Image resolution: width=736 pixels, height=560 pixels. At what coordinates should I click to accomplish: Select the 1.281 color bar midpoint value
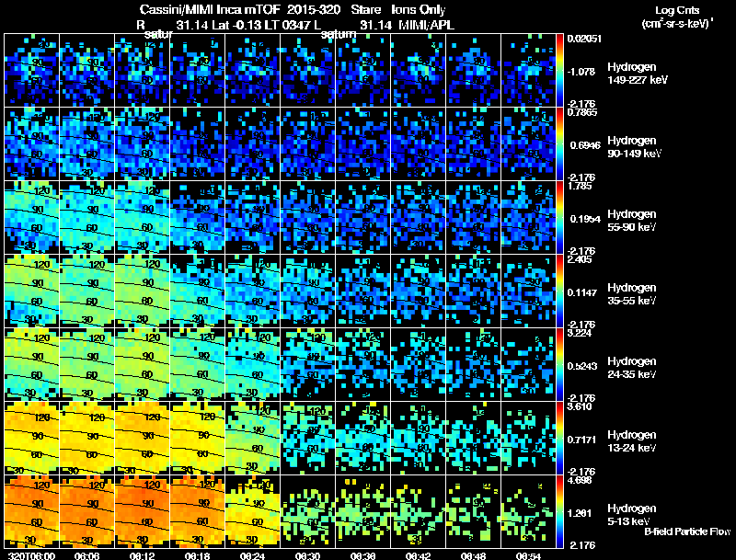tap(581, 513)
